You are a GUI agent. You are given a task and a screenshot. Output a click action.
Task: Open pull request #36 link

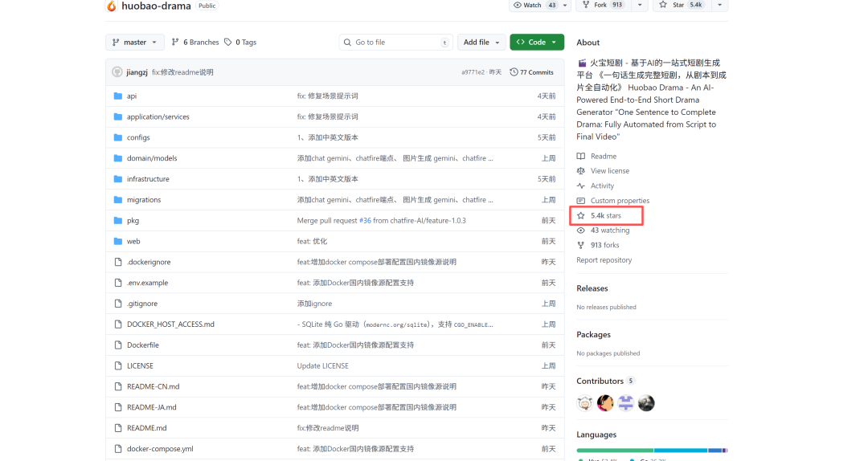point(365,221)
